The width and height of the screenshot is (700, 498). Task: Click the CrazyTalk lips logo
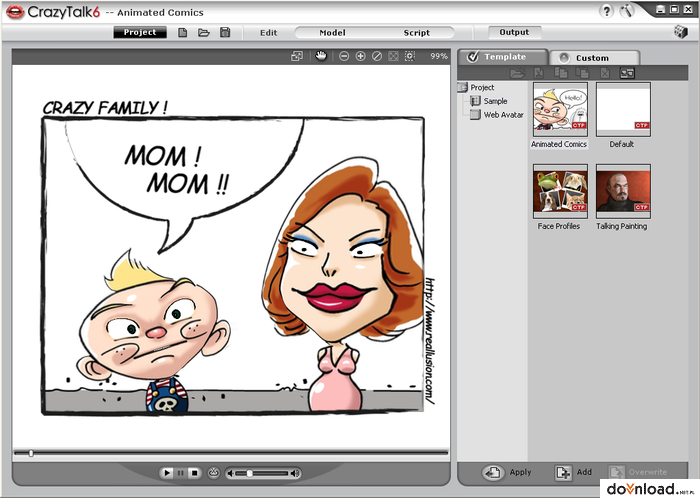15,12
